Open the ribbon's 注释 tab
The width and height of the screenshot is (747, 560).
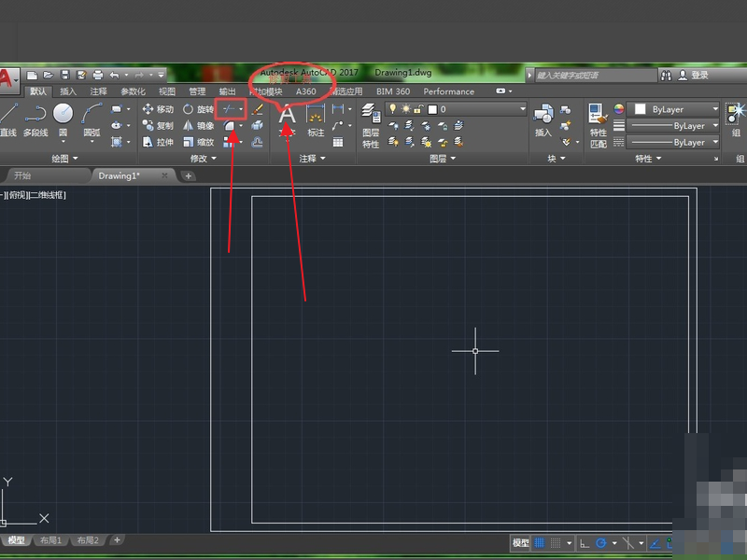click(99, 91)
